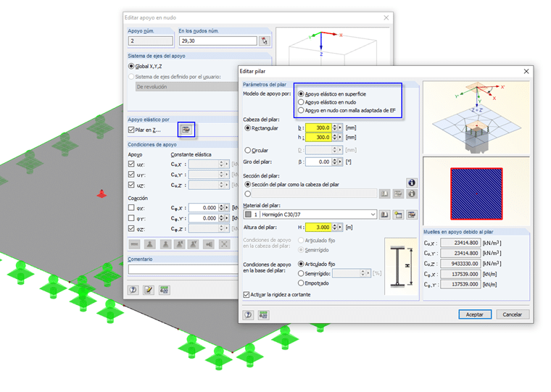Open Material del pilar dropdown
The height and width of the screenshot is (392, 551).
coord(373,214)
